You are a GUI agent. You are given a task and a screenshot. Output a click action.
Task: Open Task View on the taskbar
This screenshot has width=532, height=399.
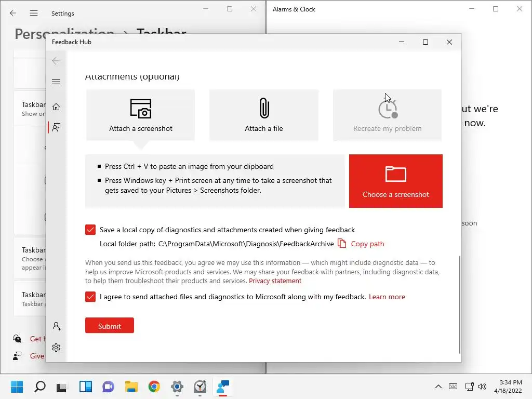tap(61, 387)
